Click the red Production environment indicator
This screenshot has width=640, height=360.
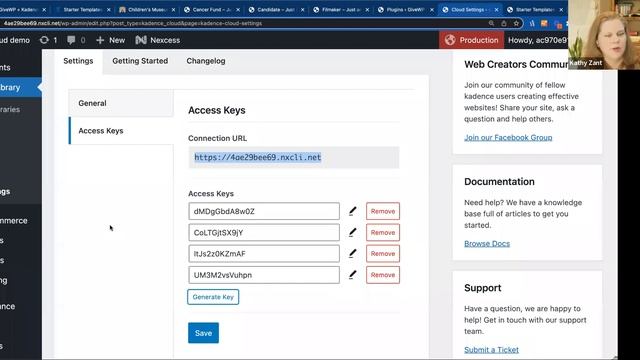click(471, 40)
